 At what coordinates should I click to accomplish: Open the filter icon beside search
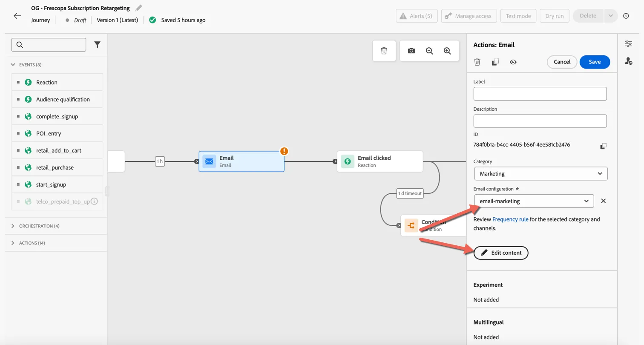pyautogui.click(x=98, y=45)
